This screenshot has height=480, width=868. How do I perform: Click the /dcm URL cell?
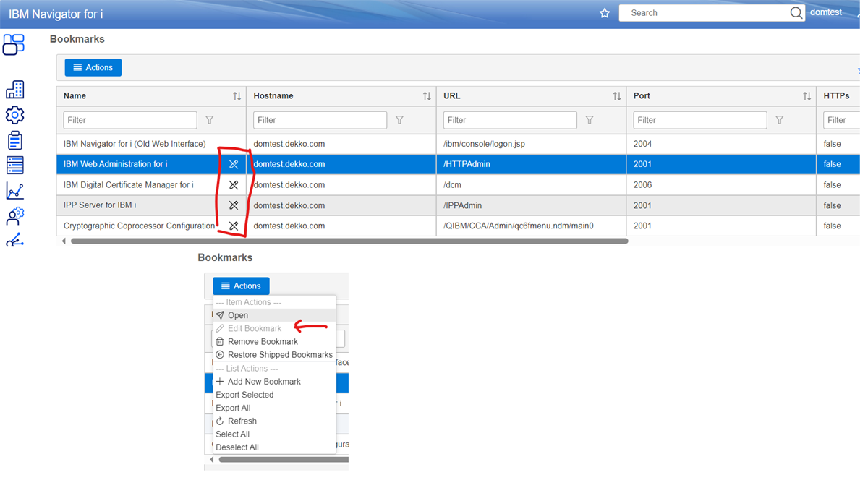531,185
